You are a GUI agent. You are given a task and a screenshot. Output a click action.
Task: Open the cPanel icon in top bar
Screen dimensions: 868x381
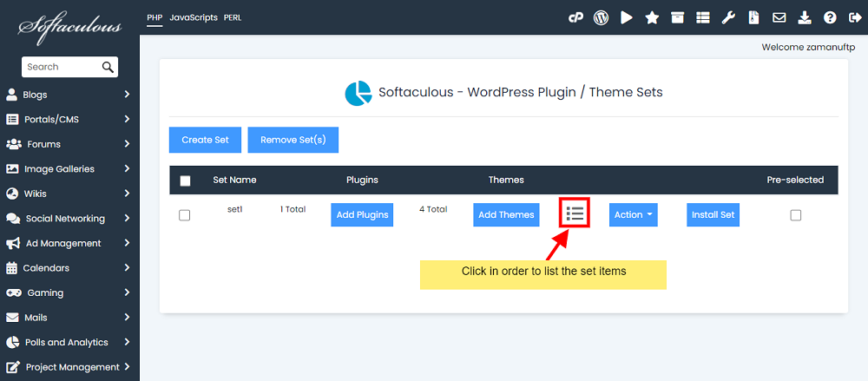(x=575, y=17)
